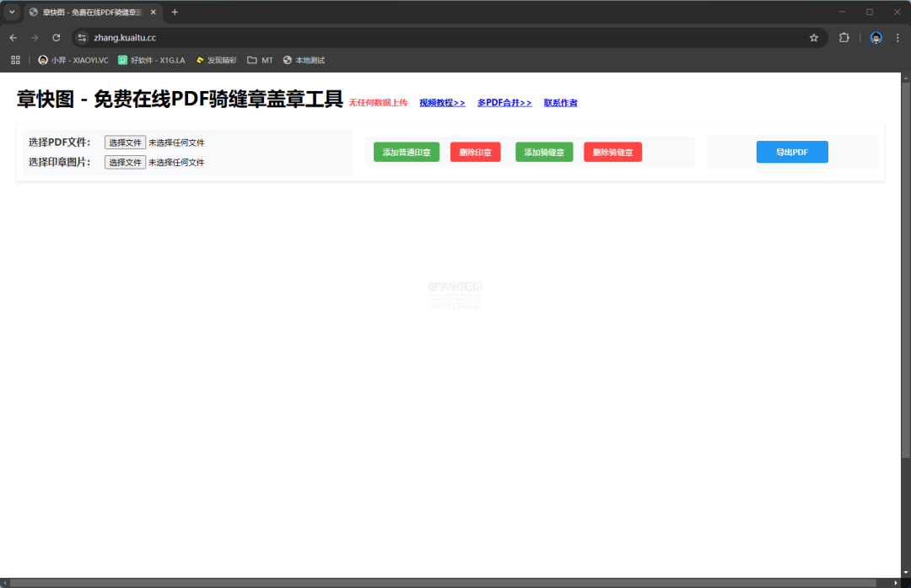Image resolution: width=911 pixels, height=588 pixels.
Task: Choose file for 选择印章图片
Action: pyautogui.click(x=125, y=162)
